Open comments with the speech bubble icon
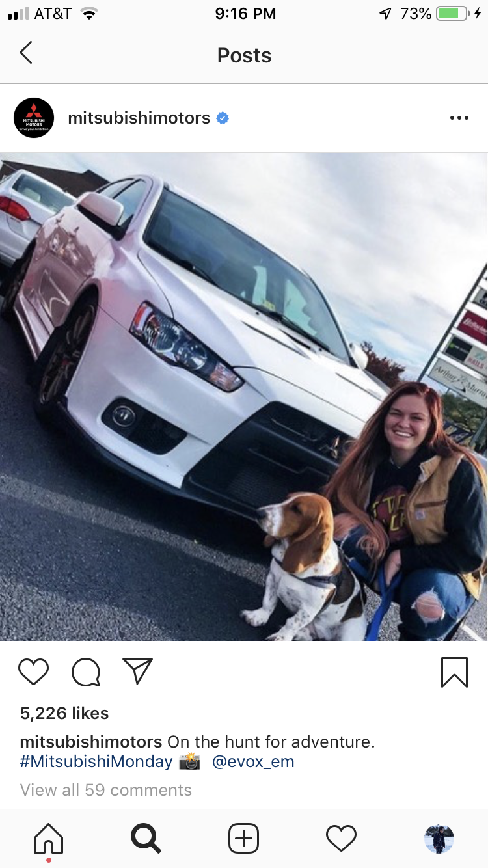This screenshot has height=868, width=488. (86, 672)
